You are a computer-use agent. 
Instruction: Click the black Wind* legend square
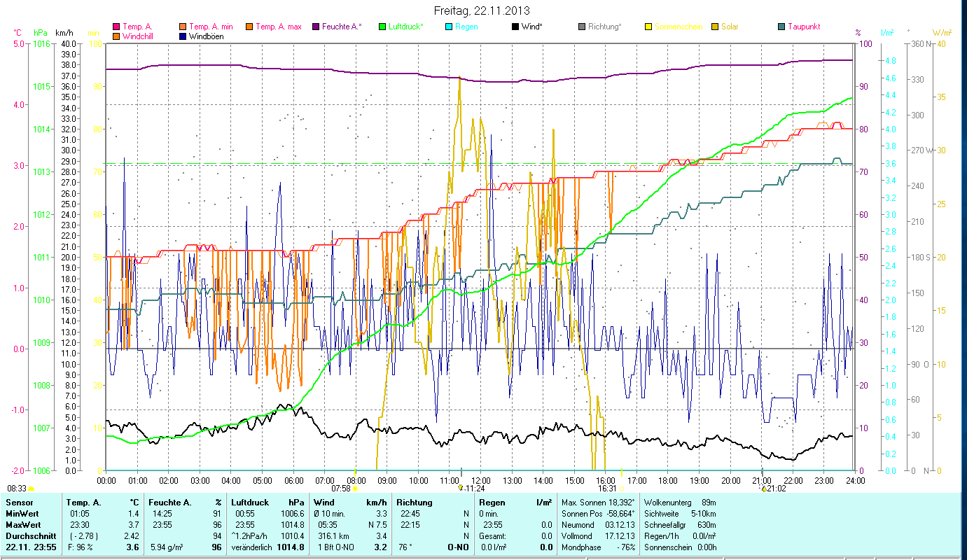tap(515, 27)
